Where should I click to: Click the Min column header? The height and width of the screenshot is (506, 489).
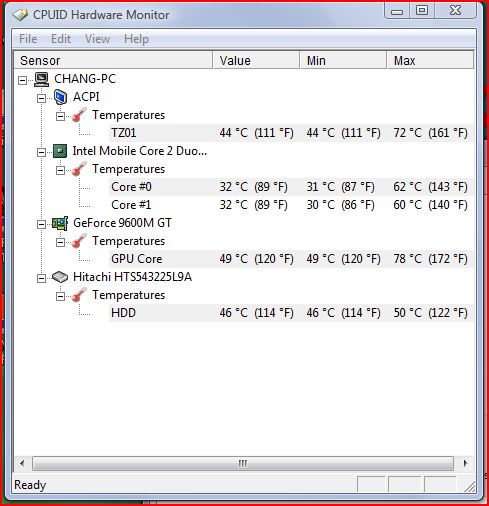(343, 60)
